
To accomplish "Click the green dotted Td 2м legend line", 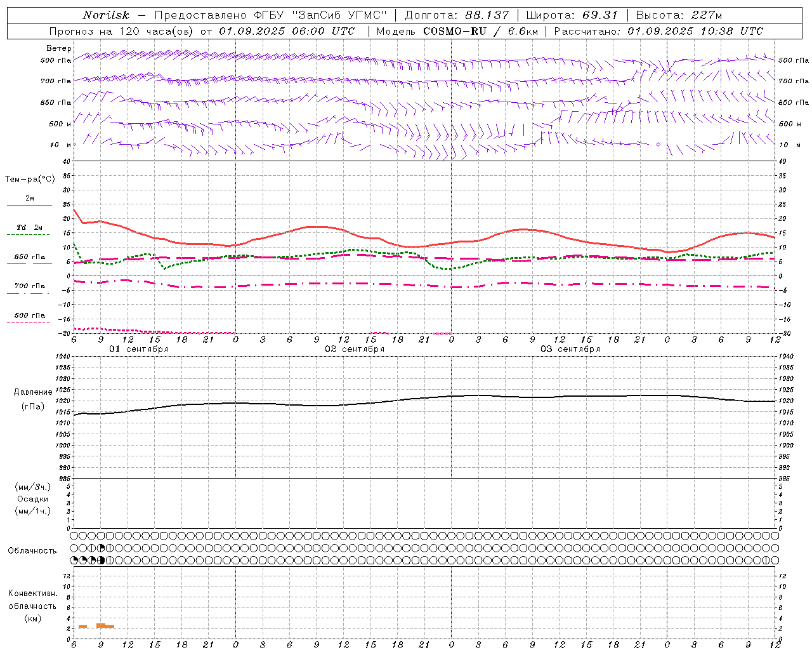I will click(28, 235).
